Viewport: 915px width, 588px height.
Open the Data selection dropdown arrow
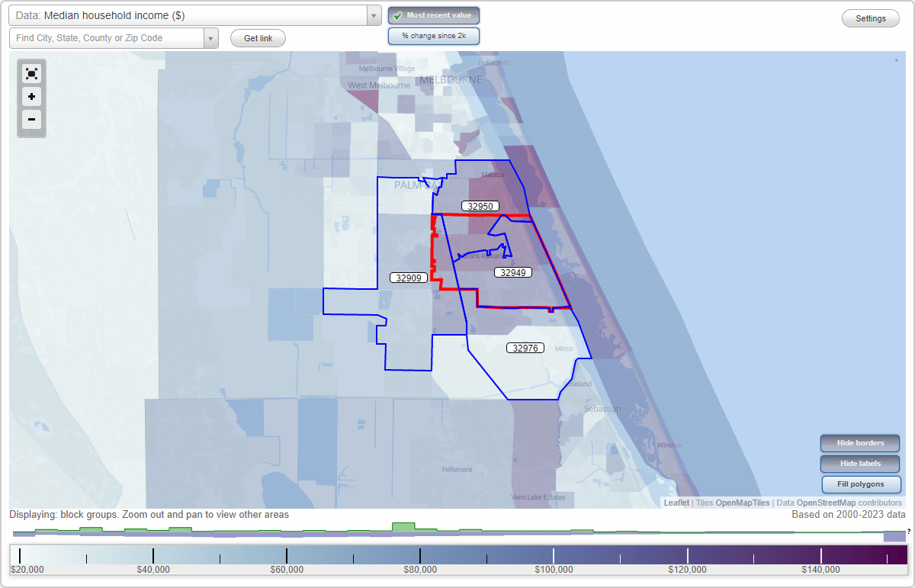click(374, 15)
